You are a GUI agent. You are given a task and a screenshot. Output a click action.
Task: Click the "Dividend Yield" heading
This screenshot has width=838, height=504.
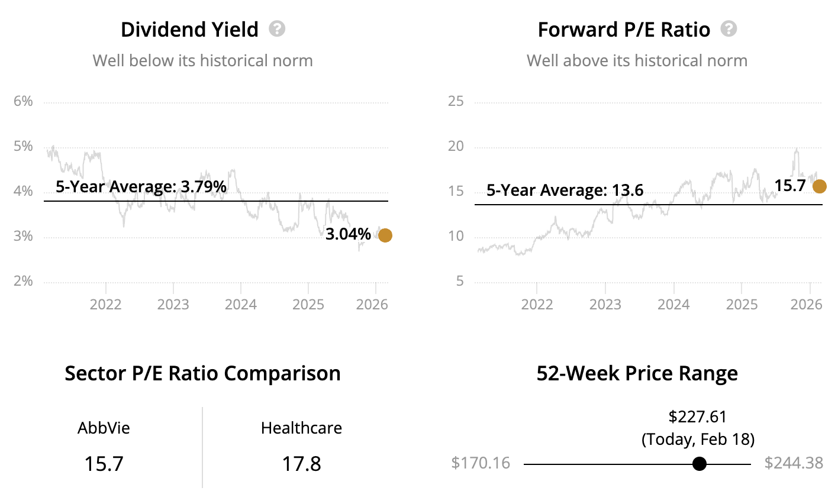[189, 30]
